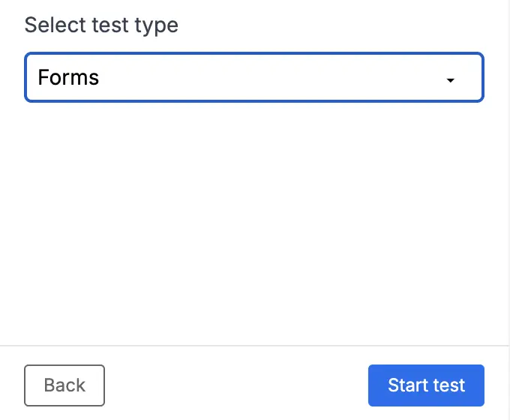The image size is (510, 420).
Task: Go back using the outlined Back button
Action: pyautogui.click(x=64, y=385)
